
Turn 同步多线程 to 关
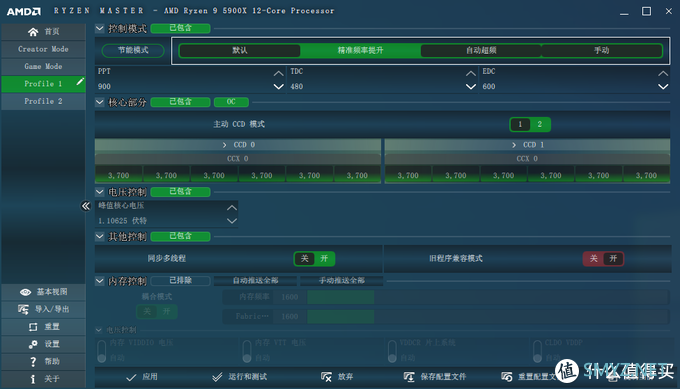tap(304, 259)
